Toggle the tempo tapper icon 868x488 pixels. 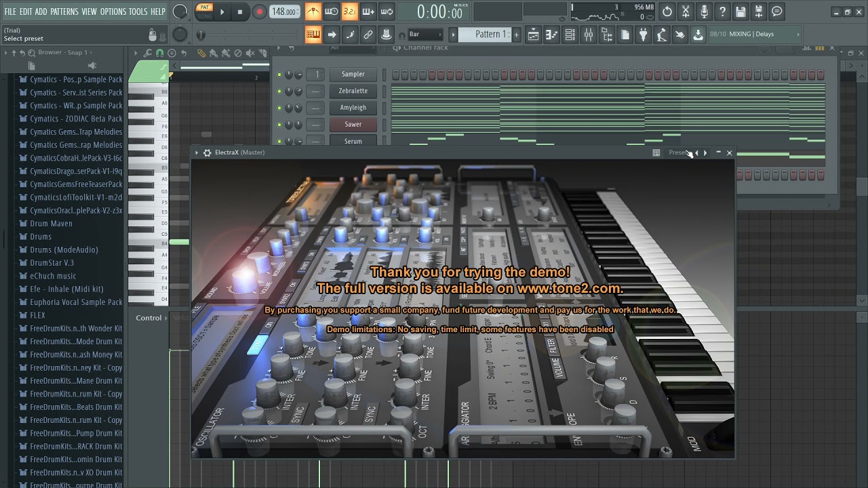click(x=661, y=35)
